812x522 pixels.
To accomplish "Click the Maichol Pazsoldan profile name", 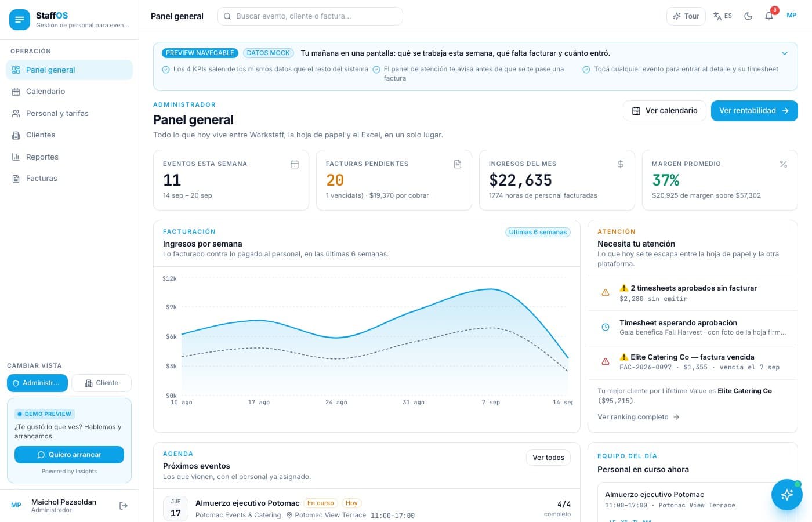I will [64, 502].
